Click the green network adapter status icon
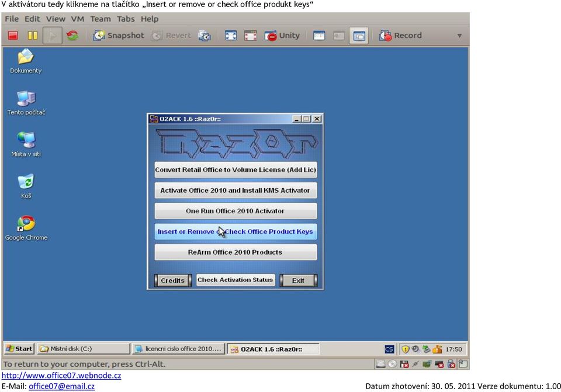Screen dimensions: 561x392 pyautogui.click(x=427, y=364)
